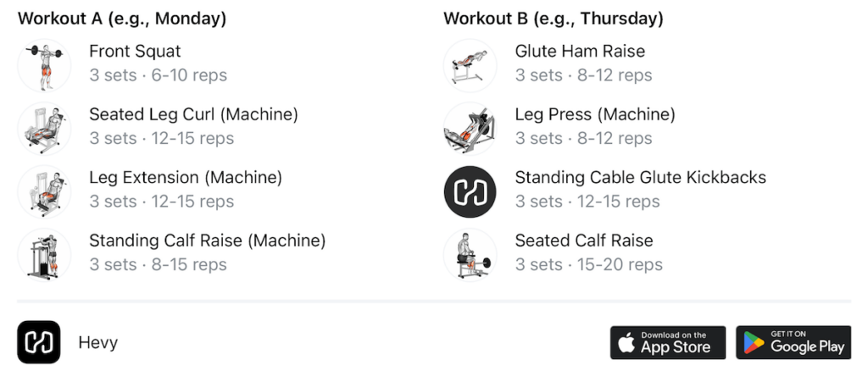This screenshot has height=365, width=868.
Task: Click the Front Squat exercise icon
Action: coord(44,65)
